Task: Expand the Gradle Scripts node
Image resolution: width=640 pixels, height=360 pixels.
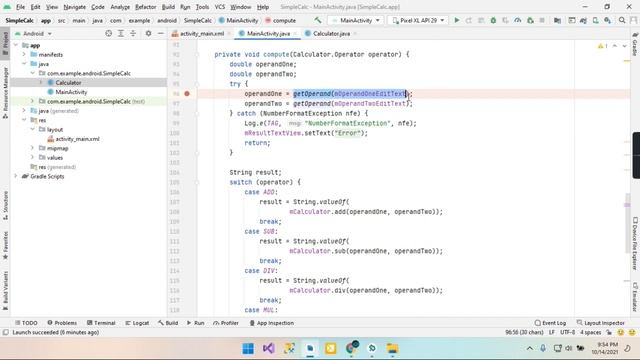Action: pyautogui.click(x=16, y=176)
